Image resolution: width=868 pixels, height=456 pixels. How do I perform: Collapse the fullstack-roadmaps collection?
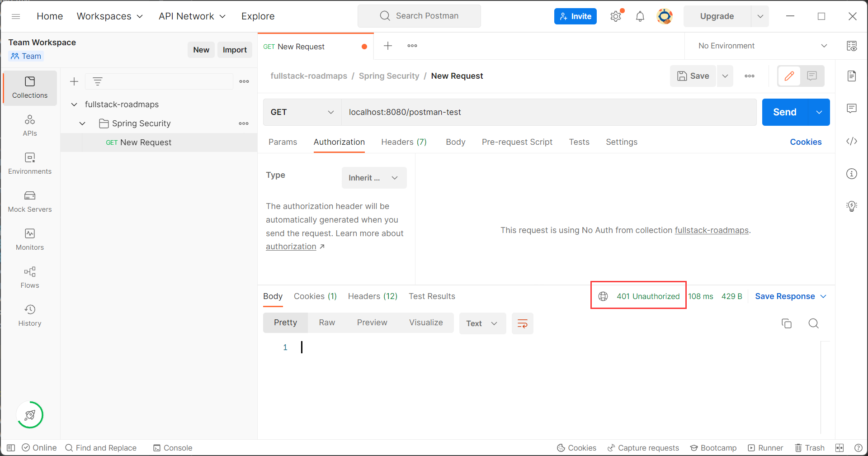coord(74,104)
